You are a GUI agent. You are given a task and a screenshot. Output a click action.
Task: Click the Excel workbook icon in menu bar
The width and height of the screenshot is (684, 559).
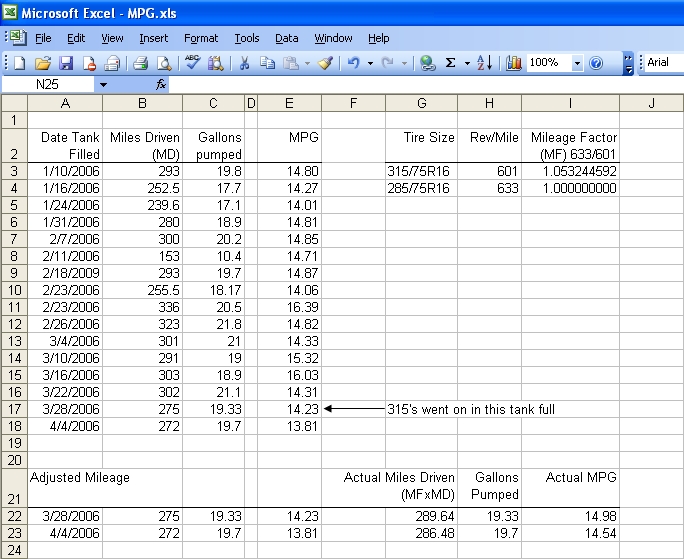(17, 38)
